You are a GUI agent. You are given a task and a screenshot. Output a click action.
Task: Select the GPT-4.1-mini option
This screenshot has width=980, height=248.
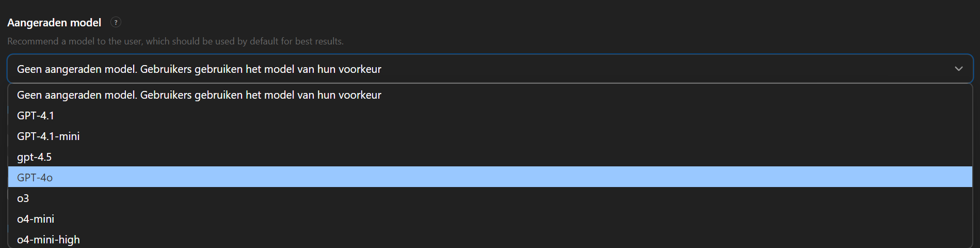coord(49,136)
